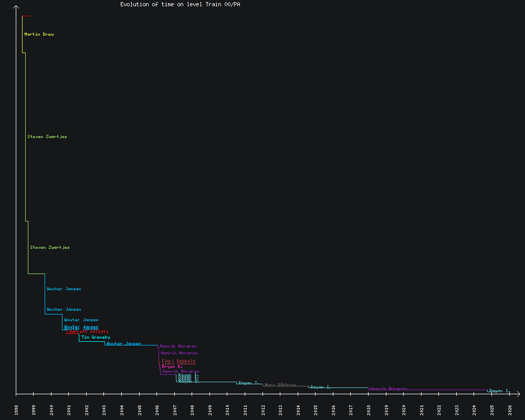Select the red Garrett Sellati label
This screenshot has height=420, width=525.
tap(89, 332)
